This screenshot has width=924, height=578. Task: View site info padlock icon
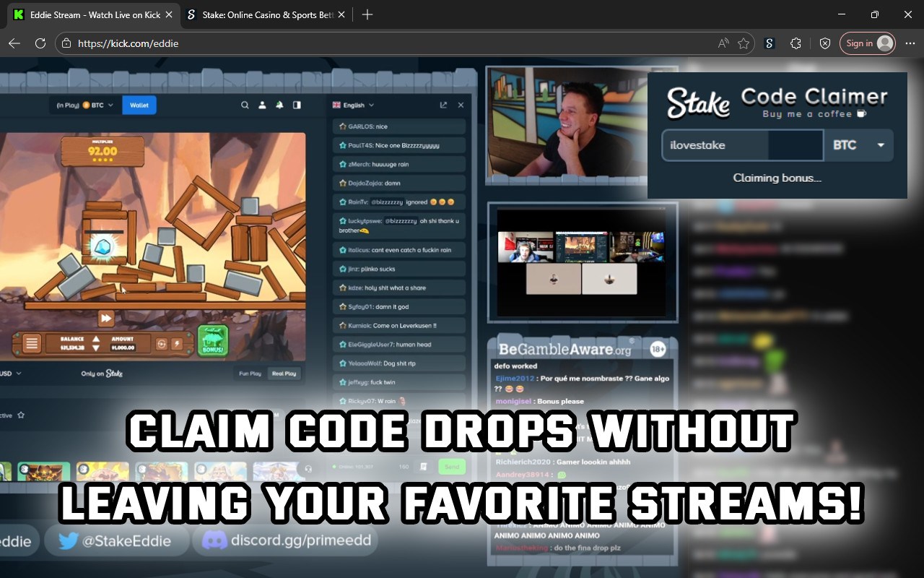[66, 43]
